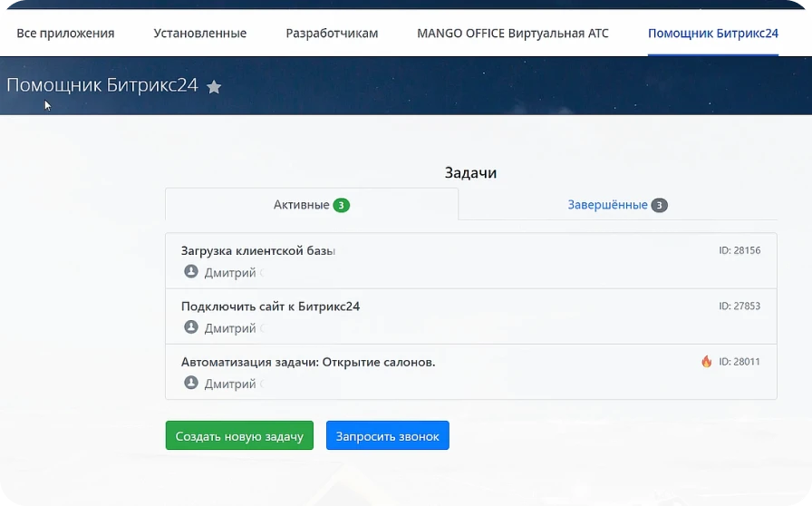The image size is (812, 506).
Task: Click the Запросить звонок button
Action: click(387, 435)
